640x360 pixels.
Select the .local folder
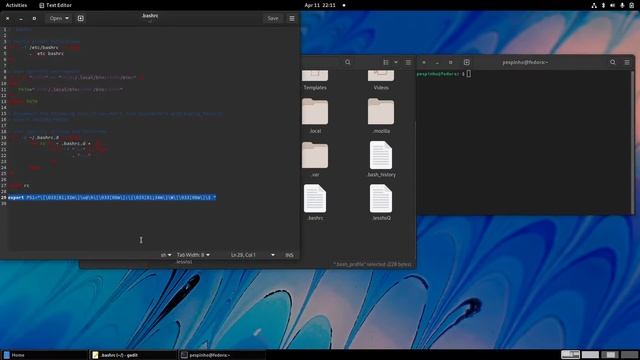[x=315, y=116]
